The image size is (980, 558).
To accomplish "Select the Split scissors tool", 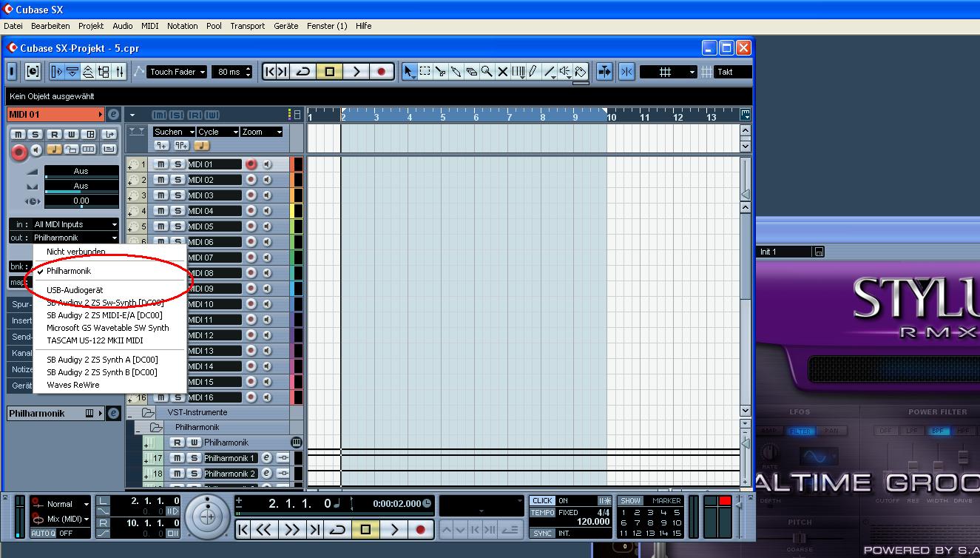I will point(441,72).
